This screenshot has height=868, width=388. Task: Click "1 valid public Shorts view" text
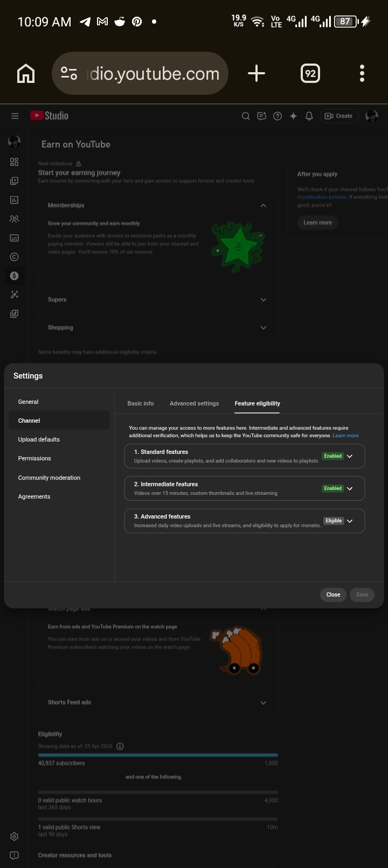(69, 827)
